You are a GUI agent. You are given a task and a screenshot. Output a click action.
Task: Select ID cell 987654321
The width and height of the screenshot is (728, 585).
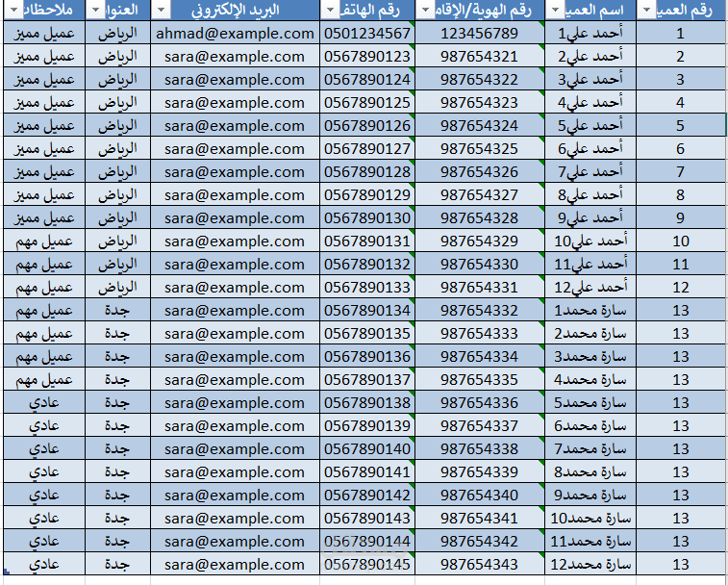tap(480, 57)
